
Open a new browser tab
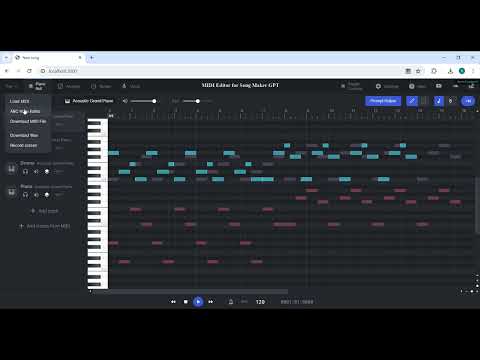tap(91, 58)
